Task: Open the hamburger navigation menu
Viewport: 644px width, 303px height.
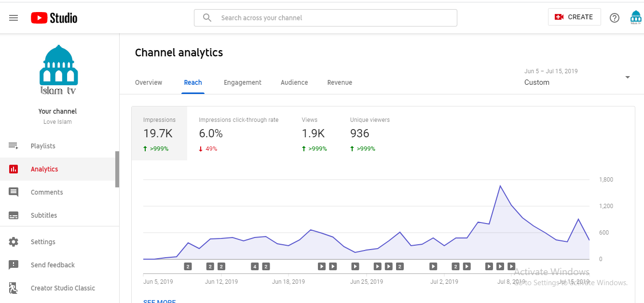Action: coord(14,18)
